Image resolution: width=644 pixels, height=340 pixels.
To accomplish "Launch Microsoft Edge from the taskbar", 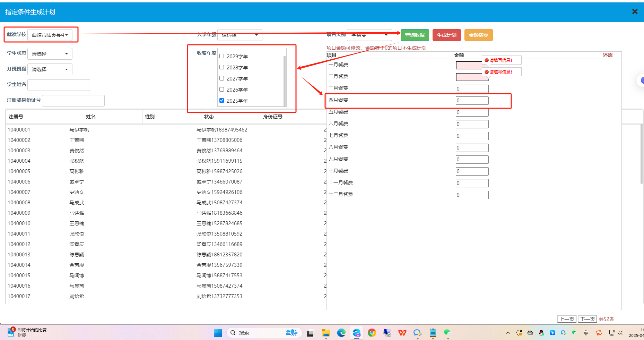I will 341,333.
